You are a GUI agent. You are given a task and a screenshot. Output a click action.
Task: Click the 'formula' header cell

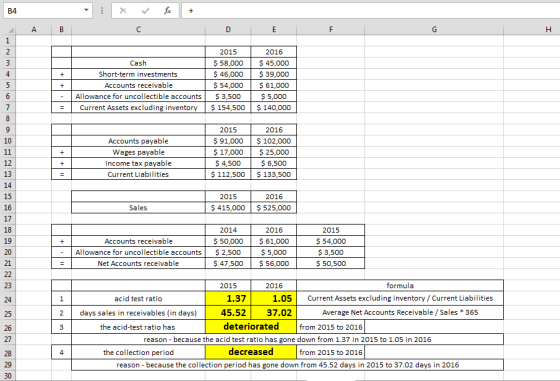point(400,286)
